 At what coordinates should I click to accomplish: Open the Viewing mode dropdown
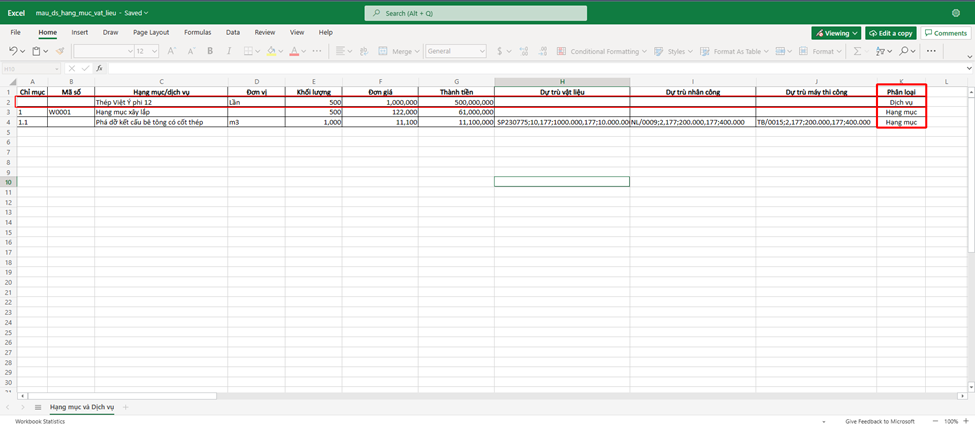(836, 33)
